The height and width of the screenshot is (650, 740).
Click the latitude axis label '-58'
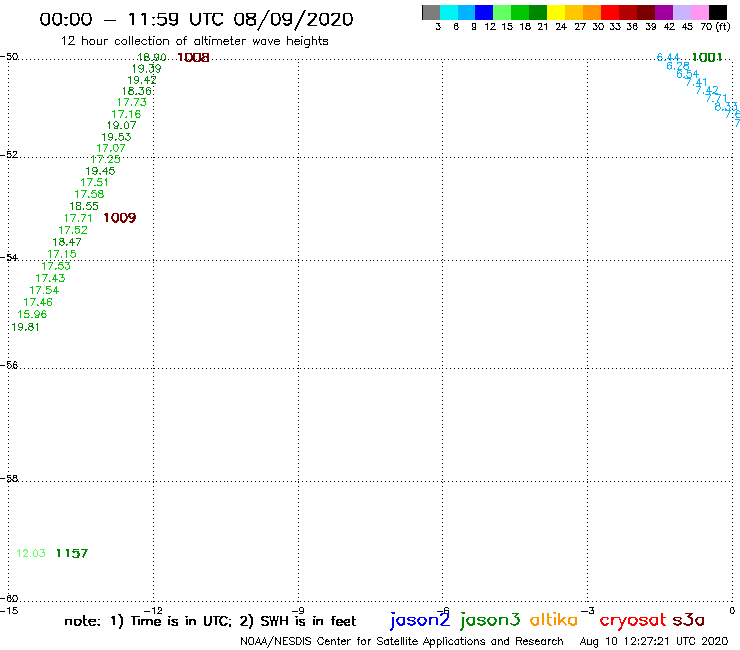point(9,479)
